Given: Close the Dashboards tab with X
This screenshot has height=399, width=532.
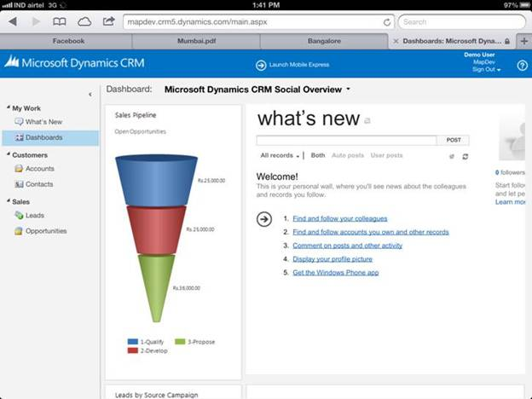Looking at the screenshot, I should pyautogui.click(x=396, y=41).
